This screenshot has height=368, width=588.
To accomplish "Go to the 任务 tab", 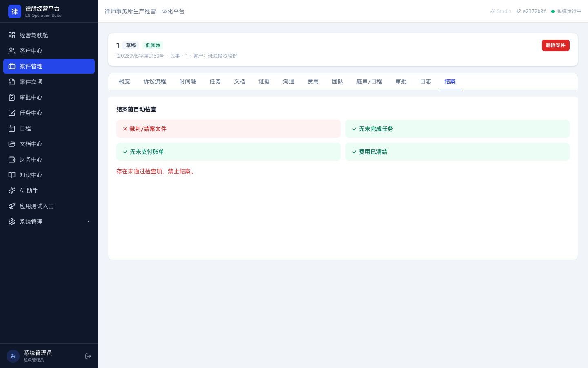I will 215,82.
